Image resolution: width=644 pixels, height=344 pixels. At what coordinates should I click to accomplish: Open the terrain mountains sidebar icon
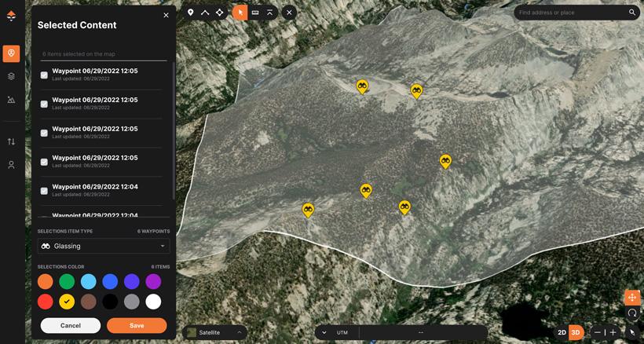pyautogui.click(x=11, y=100)
